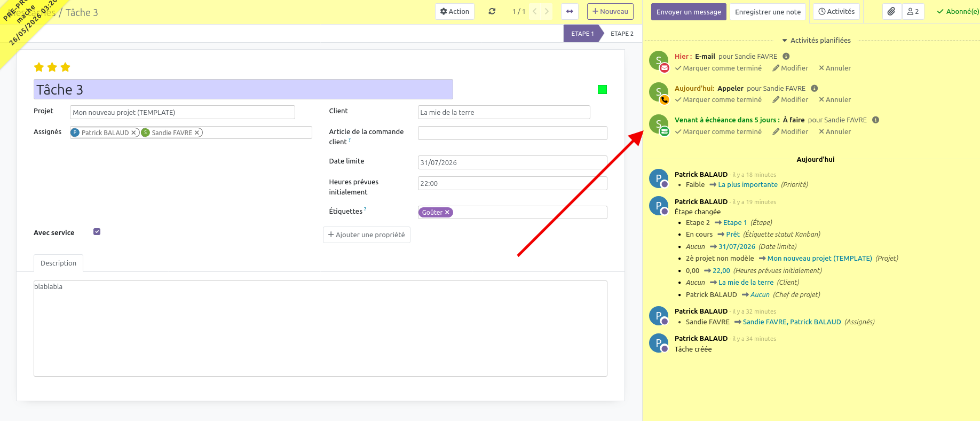Click 'il y a 18 minutes' timestamp

pyautogui.click(x=754, y=175)
